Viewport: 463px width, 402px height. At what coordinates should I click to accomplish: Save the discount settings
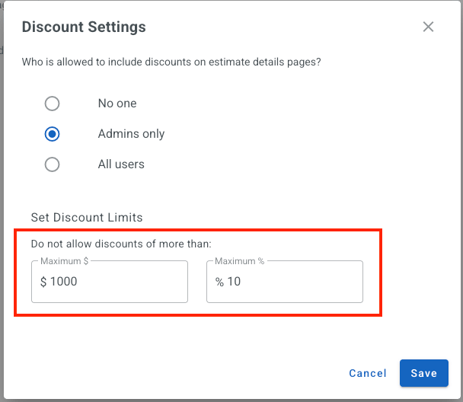[424, 373]
